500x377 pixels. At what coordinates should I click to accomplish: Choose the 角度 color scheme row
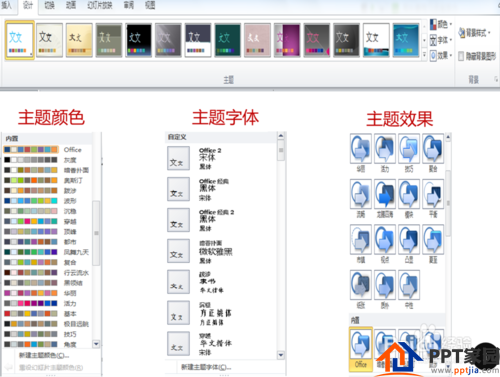pyautogui.click(x=47, y=344)
